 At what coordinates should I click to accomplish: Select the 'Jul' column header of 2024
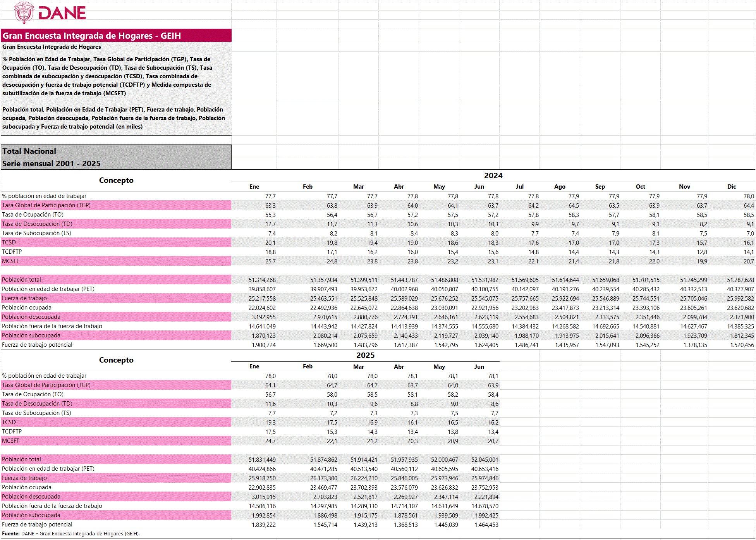(519, 187)
